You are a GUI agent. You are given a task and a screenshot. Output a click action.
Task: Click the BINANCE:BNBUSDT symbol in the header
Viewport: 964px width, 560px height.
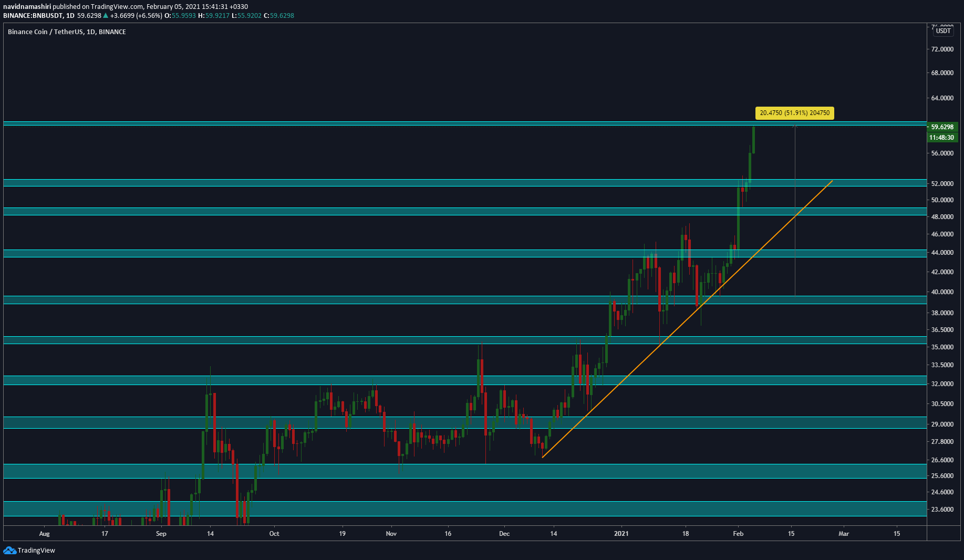33,16
